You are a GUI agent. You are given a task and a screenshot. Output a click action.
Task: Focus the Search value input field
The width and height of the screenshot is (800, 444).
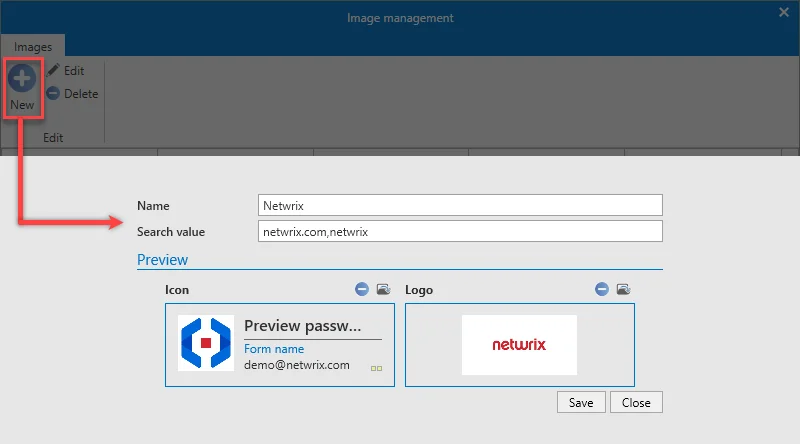(460, 231)
